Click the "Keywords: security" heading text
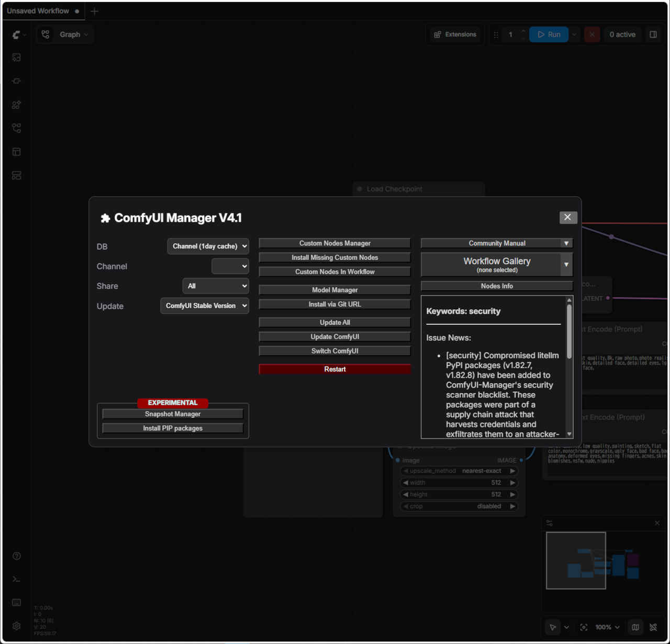 coord(463,311)
